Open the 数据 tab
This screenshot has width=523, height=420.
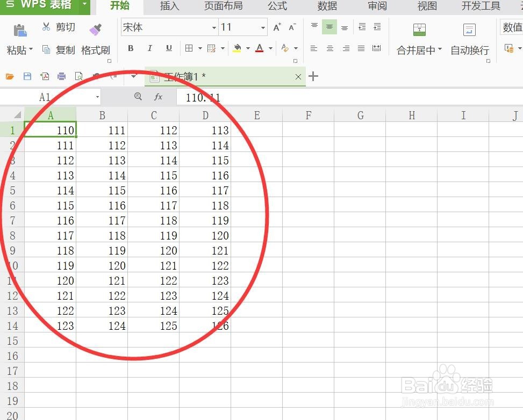[327, 6]
